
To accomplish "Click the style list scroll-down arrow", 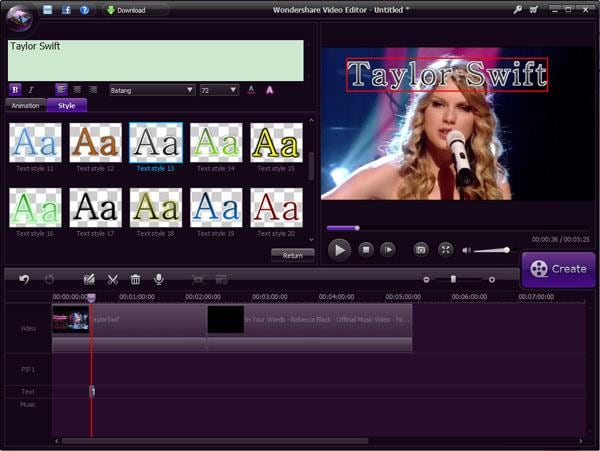I will click(311, 240).
